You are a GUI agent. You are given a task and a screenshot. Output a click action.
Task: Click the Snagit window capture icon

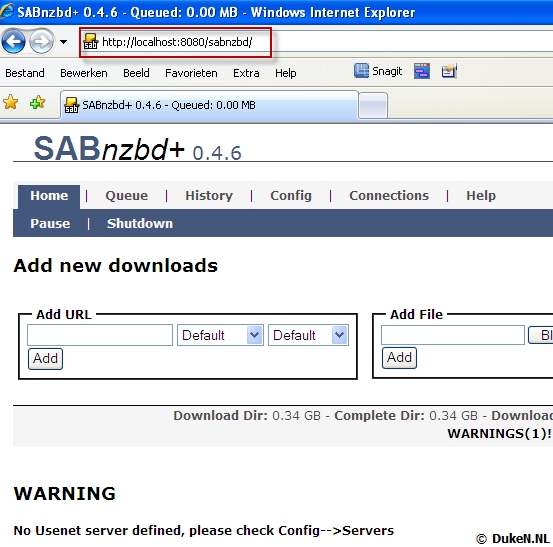click(x=422, y=71)
